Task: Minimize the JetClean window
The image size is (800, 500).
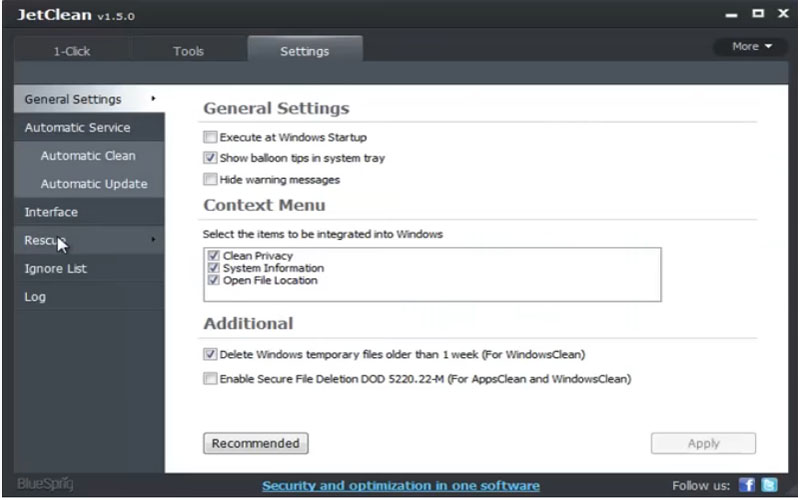Action: [731, 15]
